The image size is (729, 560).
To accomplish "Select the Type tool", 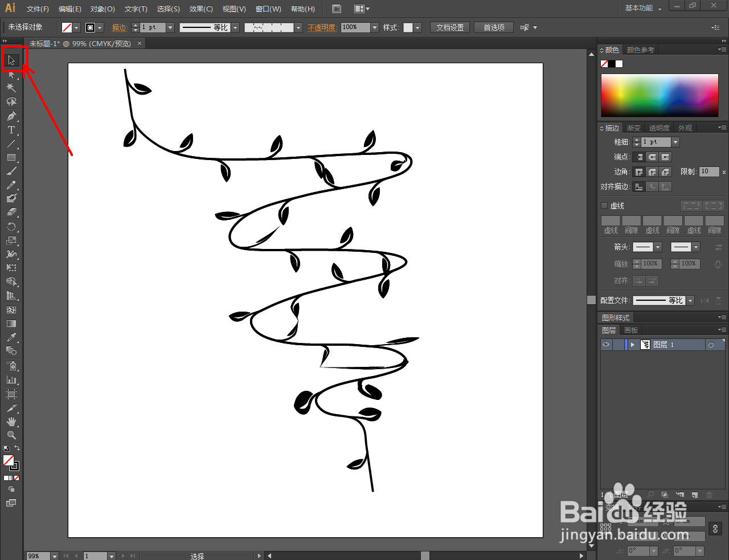I will (x=11, y=130).
